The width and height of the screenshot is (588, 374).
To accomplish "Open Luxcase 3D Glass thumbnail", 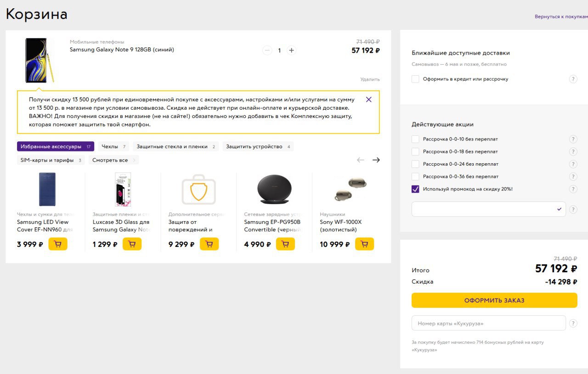I will [x=123, y=189].
